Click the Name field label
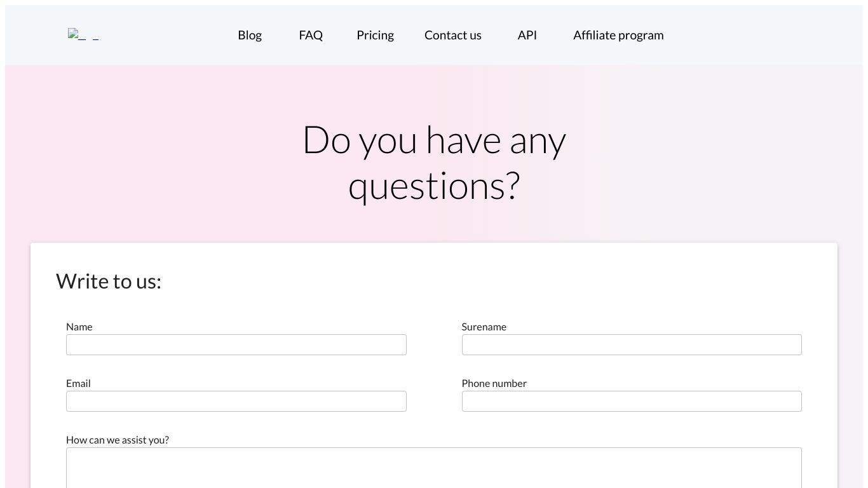Image resolution: width=868 pixels, height=488 pixels. pyautogui.click(x=79, y=327)
